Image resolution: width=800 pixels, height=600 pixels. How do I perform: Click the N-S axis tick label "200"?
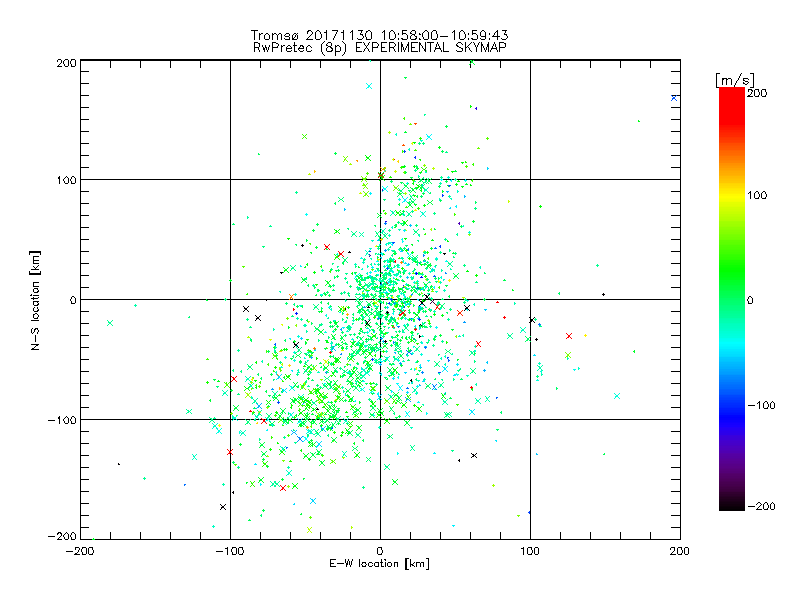click(x=66, y=63)
